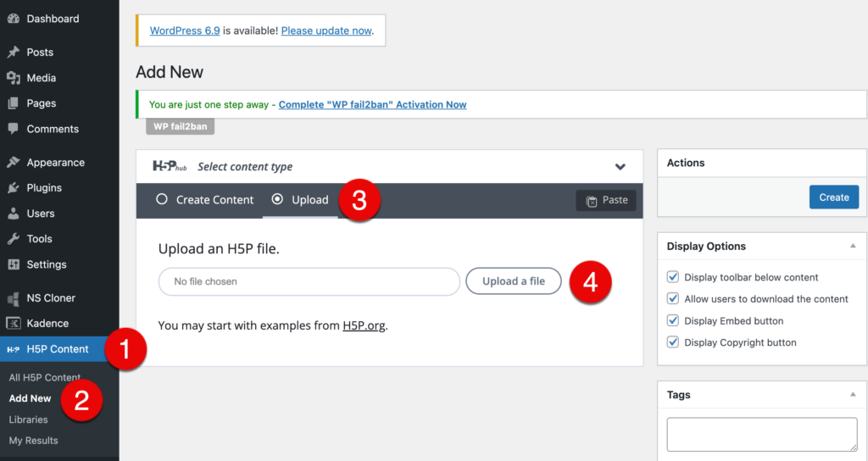Click the Posts pushpin icon
The height and width of the screenshot is (461, 868).
(x=14, y=53)
